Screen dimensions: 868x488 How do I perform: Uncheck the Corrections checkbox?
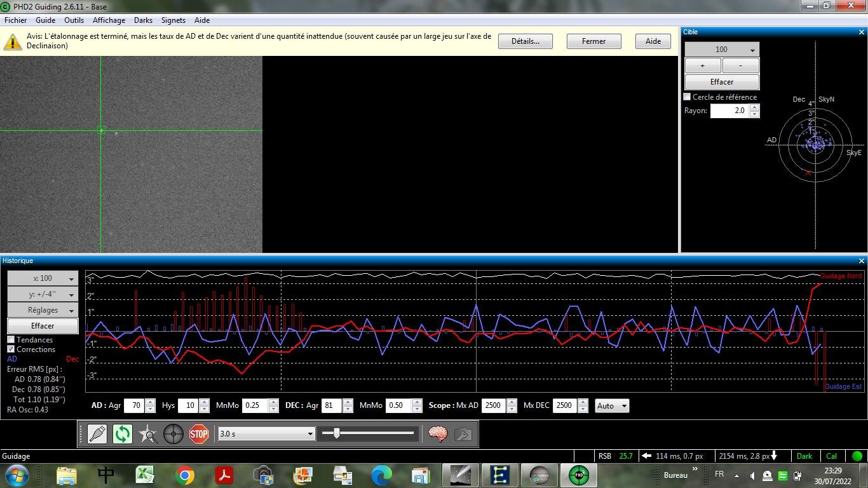11,349
